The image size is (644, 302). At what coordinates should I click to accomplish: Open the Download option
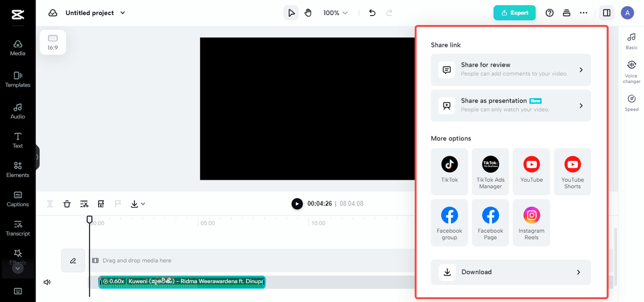(x=511, y=272)
